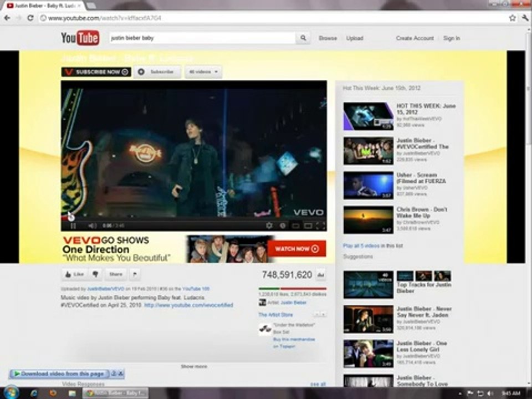The width and height of the screenshot is (532, 399).
Task: Open the 46 videos dropdown
Action: pyautogui.click(x=203, y=71)
